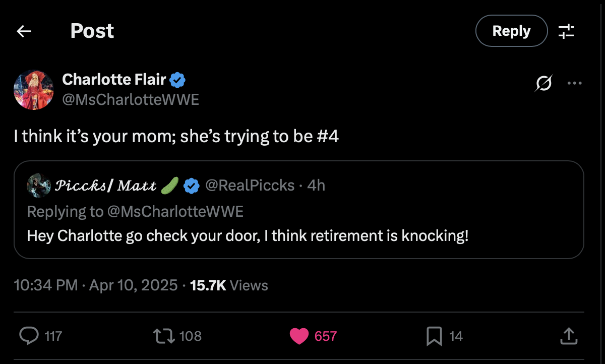Toggle the bookmark for this post

click(434, 336)
